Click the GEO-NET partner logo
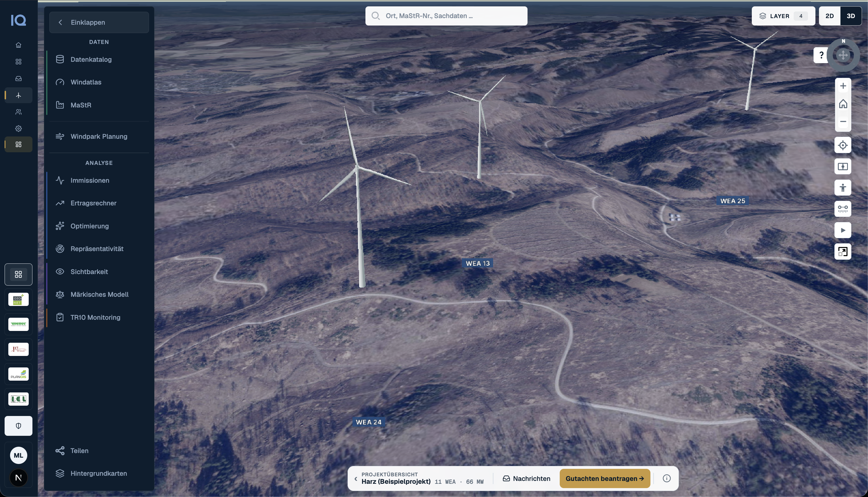 click(x=18, y=299)
